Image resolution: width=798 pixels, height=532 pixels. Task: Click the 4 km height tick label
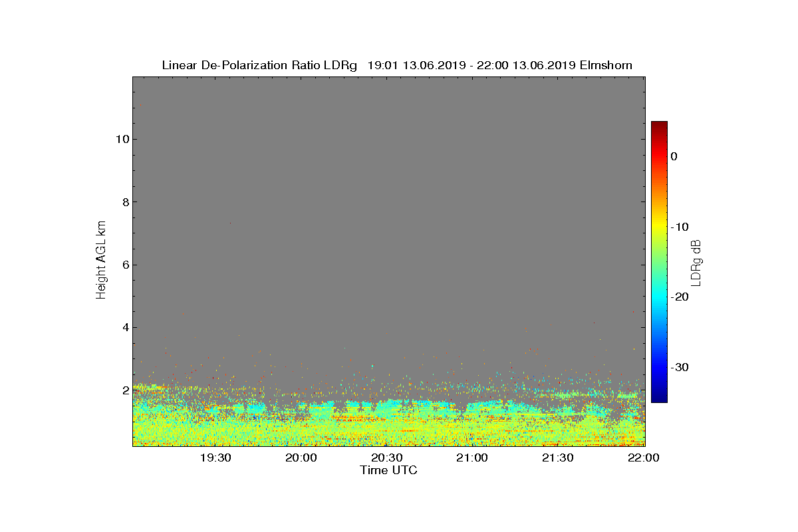pos(124,327)
